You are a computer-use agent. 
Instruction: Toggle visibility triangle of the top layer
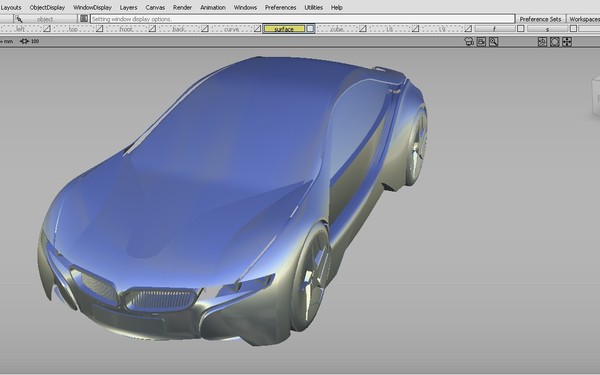[99, 29]
